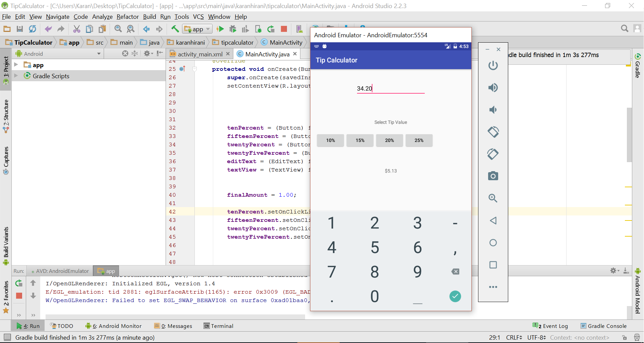Open the Android Monitor tool window tab
Image resolution: width=644 pixels, height=343 pixels.
click(113, 326)
